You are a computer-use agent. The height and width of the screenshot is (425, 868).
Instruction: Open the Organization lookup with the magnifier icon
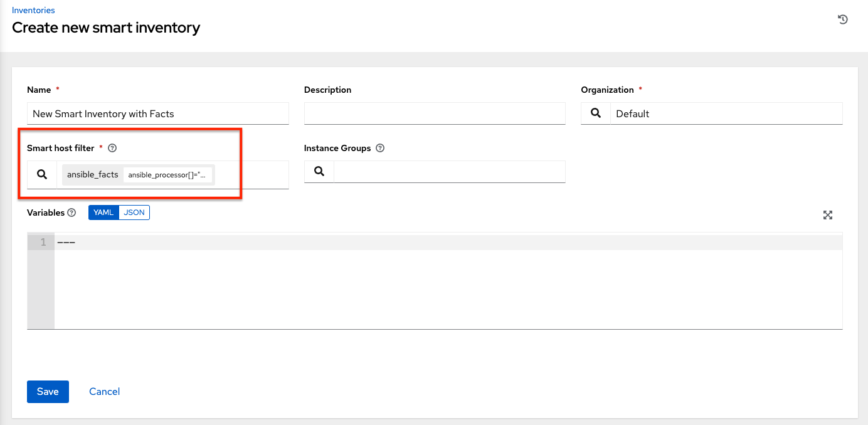pos(595,113)
